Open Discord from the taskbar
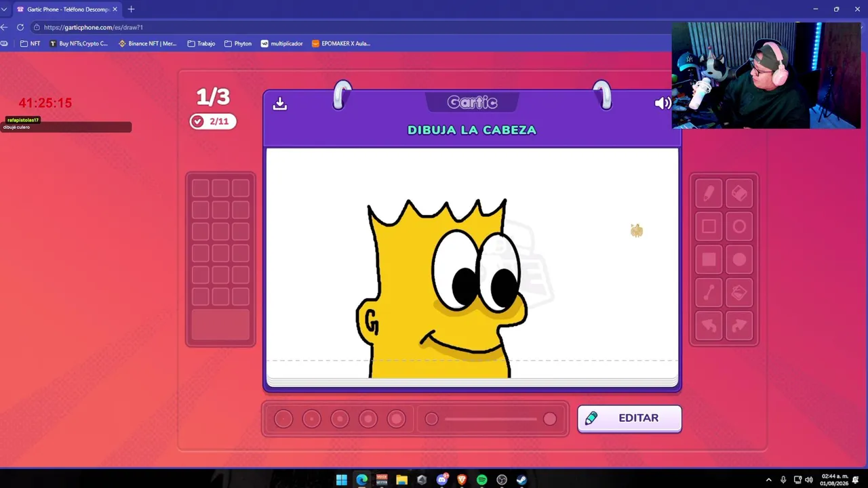The height and width of the screenshot is (488, 868). [x=442, y=480]
